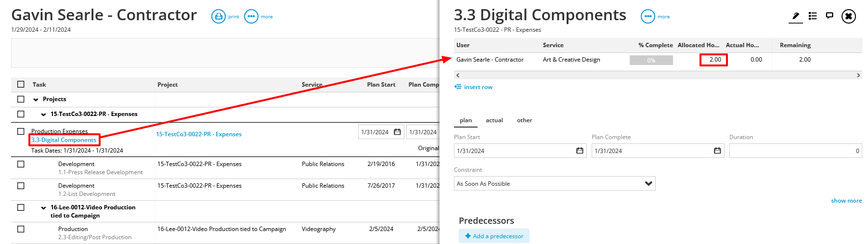Select the 1.1-Press Release Development task
Image resolution: width=868 pixels, height=244 pixels.
tap(101, 172)
